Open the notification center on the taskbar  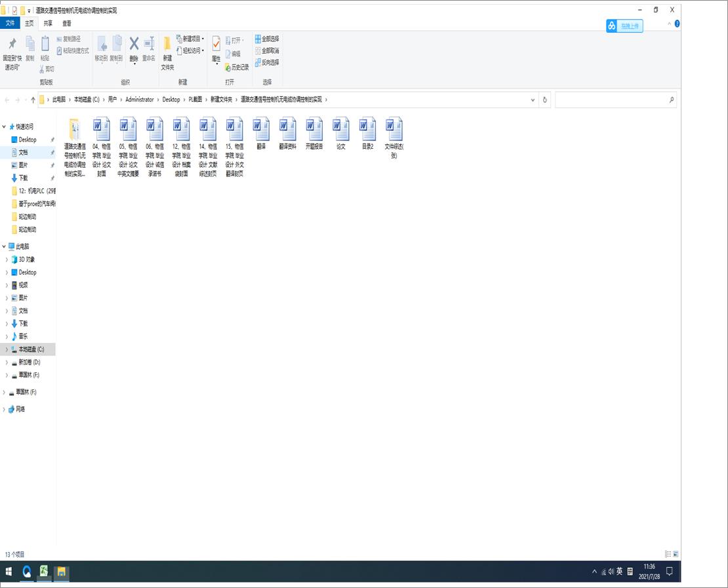pos(670,572)
